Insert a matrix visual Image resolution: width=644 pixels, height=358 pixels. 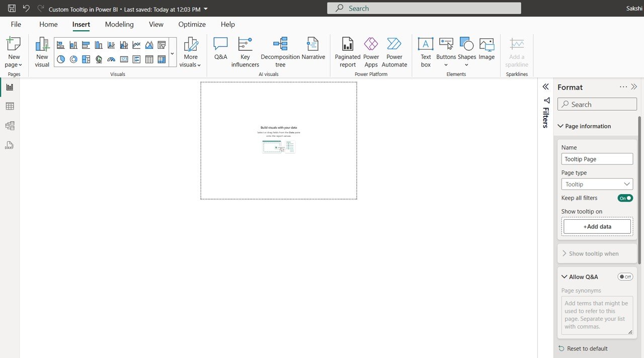[x=162, y=59]
